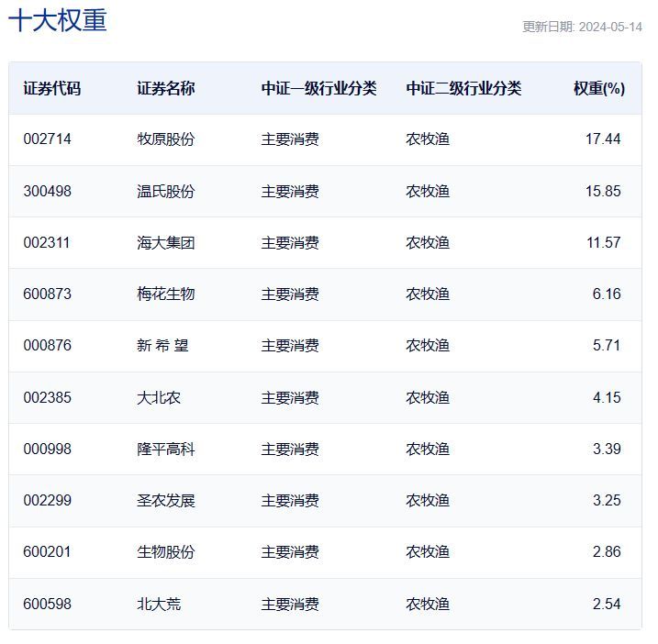658x644 pixels.
Task: Click 主要消费 in the 梅花生物 row
Action: click(290, 294)
